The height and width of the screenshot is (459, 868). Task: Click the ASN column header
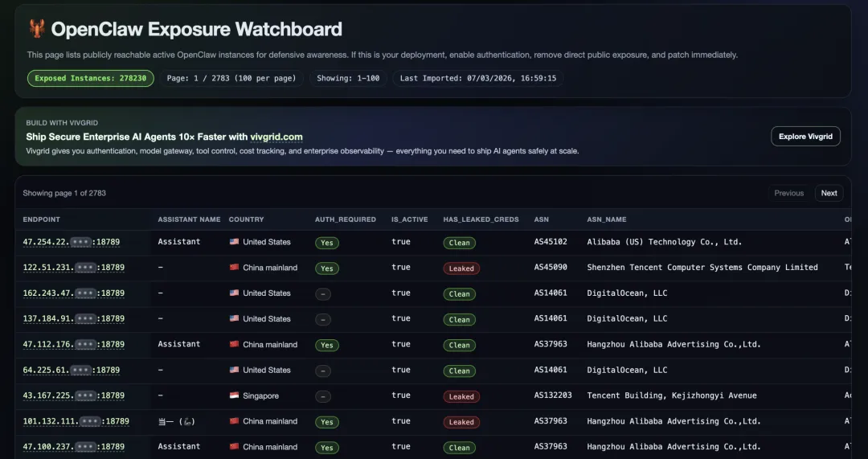[542, 219]
